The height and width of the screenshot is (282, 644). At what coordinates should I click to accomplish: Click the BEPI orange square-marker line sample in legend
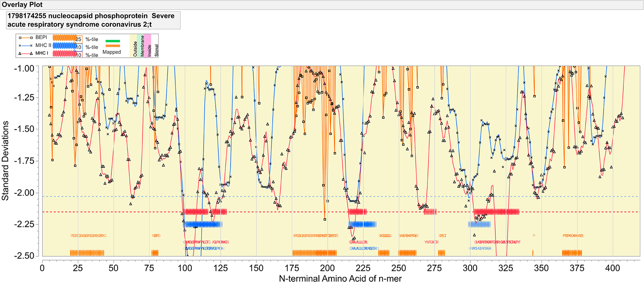(26, 38)
